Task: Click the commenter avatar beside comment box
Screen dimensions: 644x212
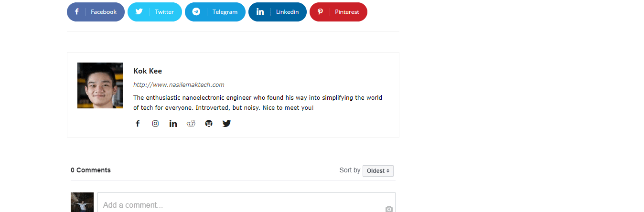Action: pyautogui.click(x=82, y=202)
